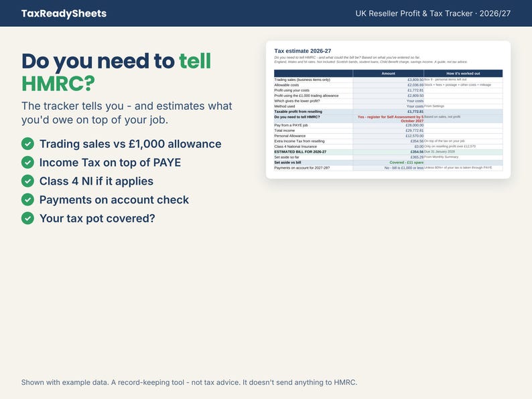532x399 pixels.
Task: Click the green checkmark beside Trading sales
Action: point(27,144)
